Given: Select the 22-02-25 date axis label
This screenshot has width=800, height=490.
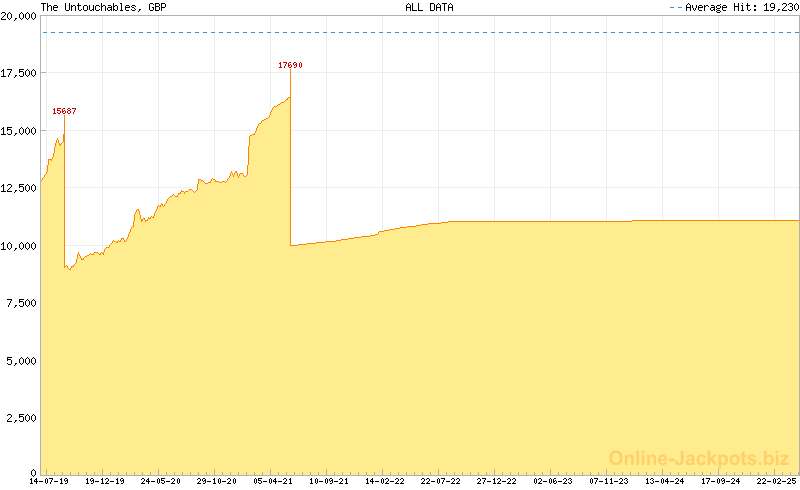Looking at the screenshot, I should tap(777, 481).
